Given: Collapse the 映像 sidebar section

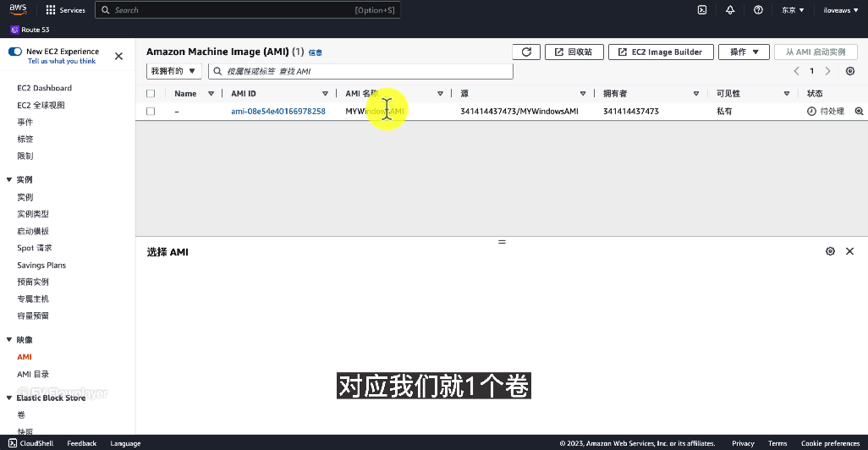Looking at the screenshot, I should [x=8, y=339].
